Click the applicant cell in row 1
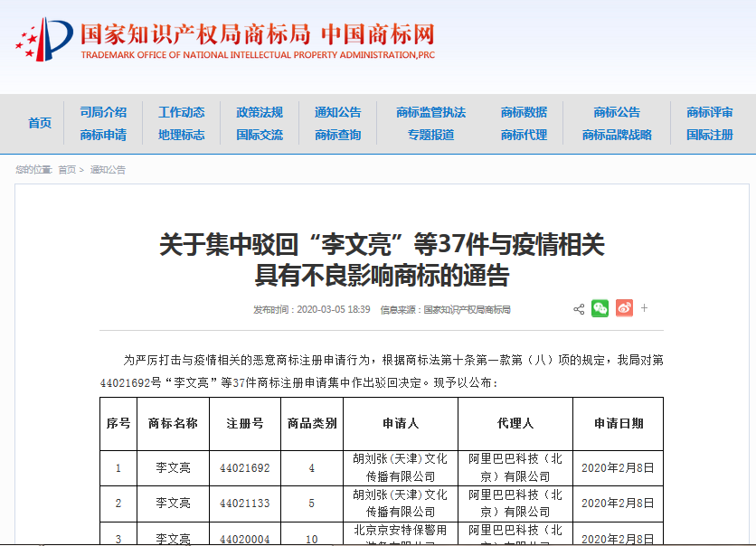This screenshot has width=756, height=546. tap(401, 467)
